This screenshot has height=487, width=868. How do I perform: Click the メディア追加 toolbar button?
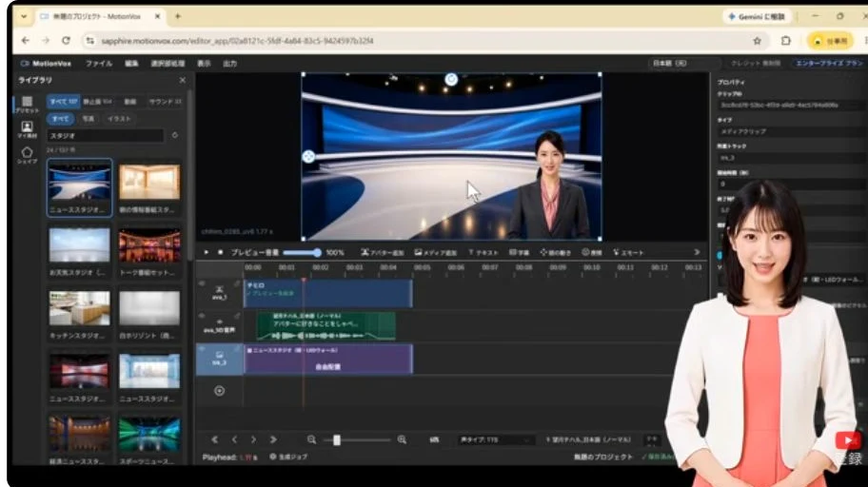pyautogui.click(x=436, y=252)
